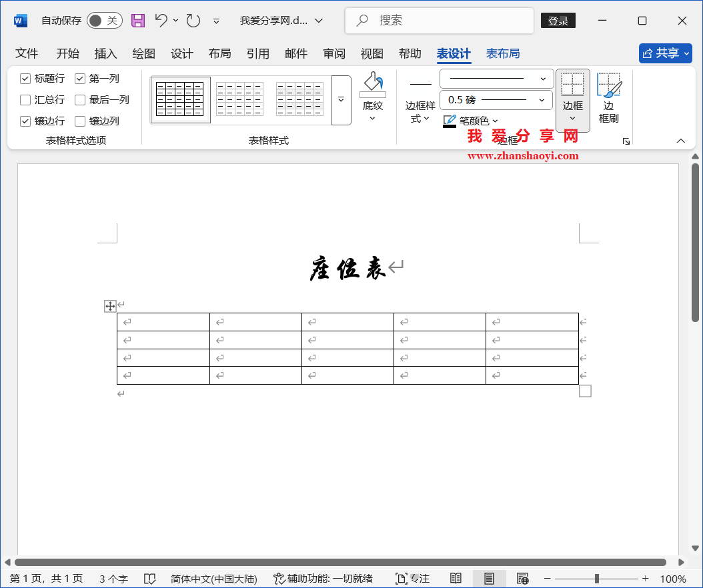Switch to the 视图 View tab
The width and height of the screenshot is (703, 588).
(372, 54)
